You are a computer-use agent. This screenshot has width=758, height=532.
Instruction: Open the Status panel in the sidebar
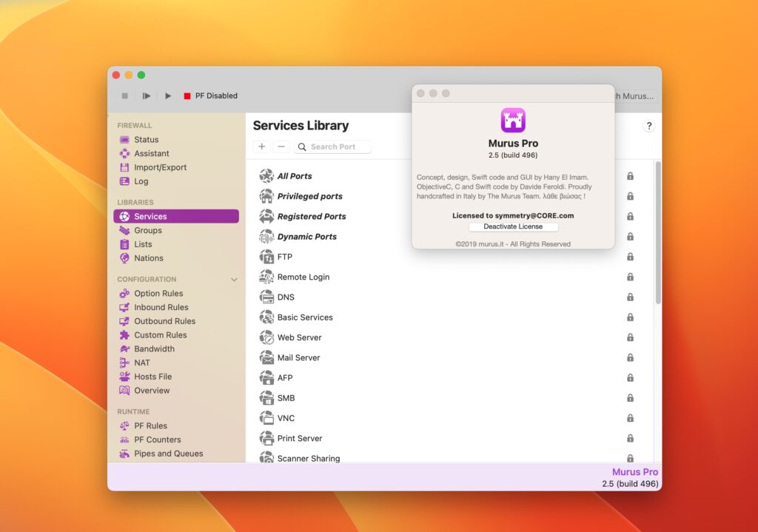click(146, 139)
